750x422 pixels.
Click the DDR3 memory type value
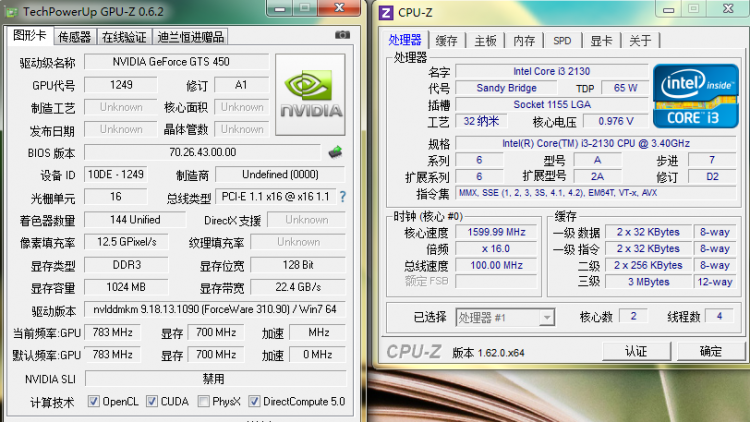[x=126, y=265]
